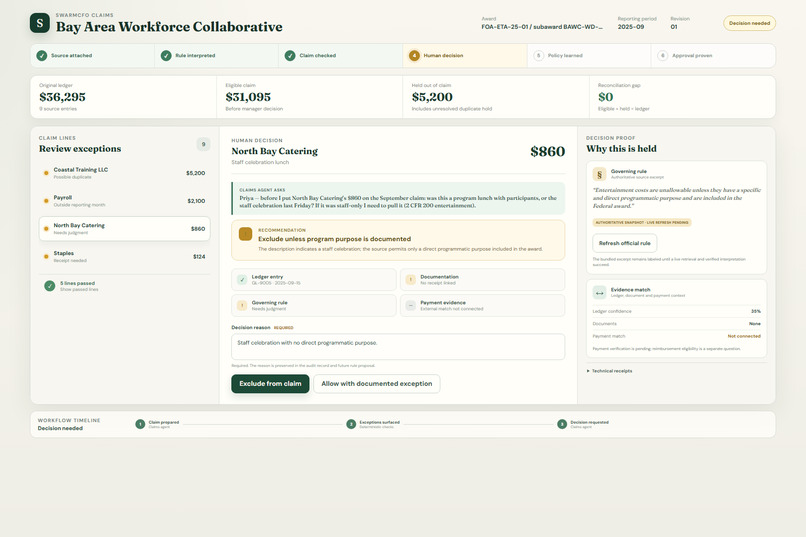Open the Payroll claim line
This screenshot has height=537, width=806.
click(x=124, y=201)
